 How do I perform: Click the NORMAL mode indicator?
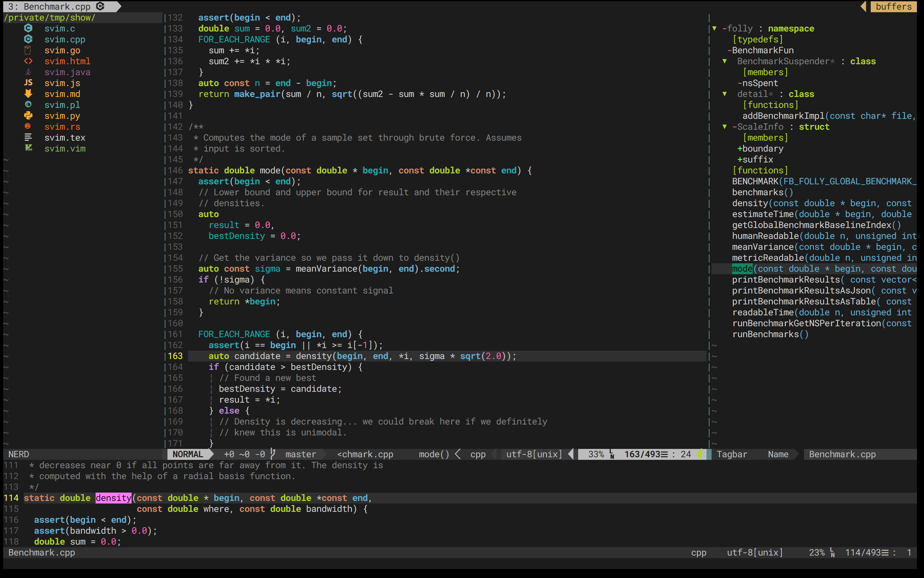(188, 454)
